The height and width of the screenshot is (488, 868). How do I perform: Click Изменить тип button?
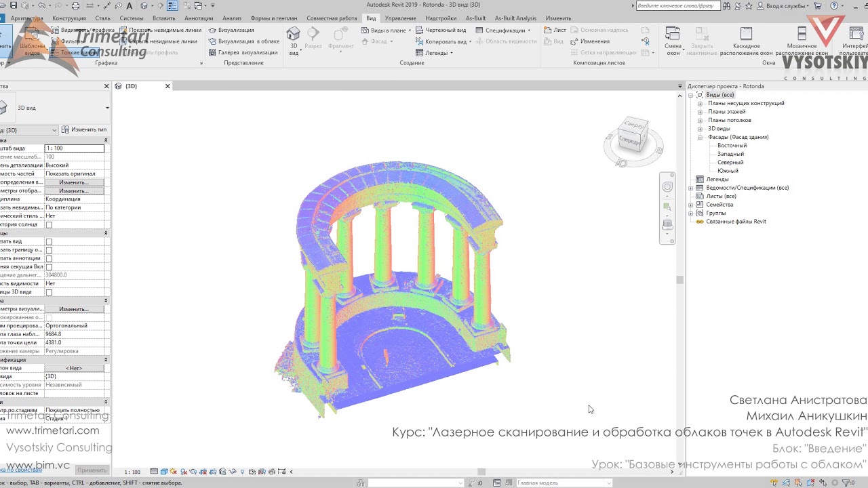tap(84, 129)
